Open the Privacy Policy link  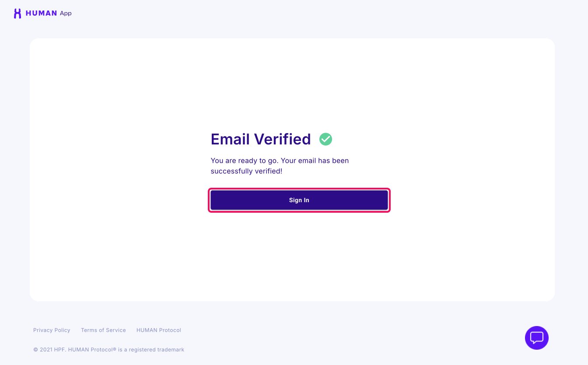coord(52,330)
